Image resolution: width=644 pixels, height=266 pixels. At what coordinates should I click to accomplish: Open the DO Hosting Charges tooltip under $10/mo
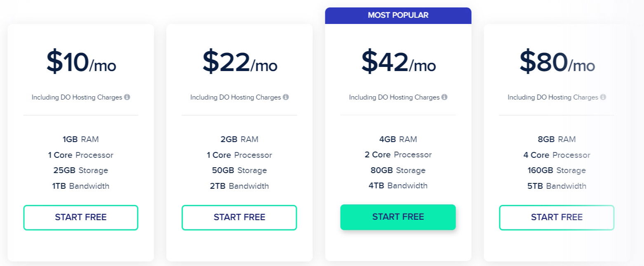pos(127,97)
